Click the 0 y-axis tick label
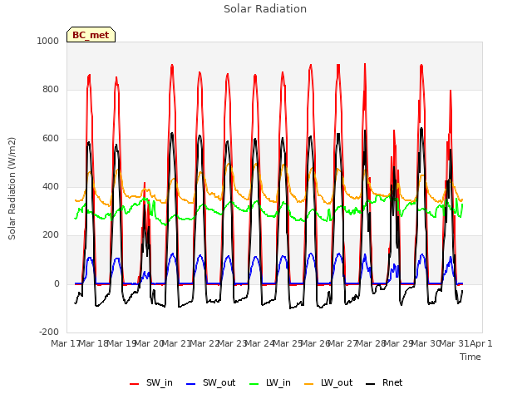 (57, 284)
